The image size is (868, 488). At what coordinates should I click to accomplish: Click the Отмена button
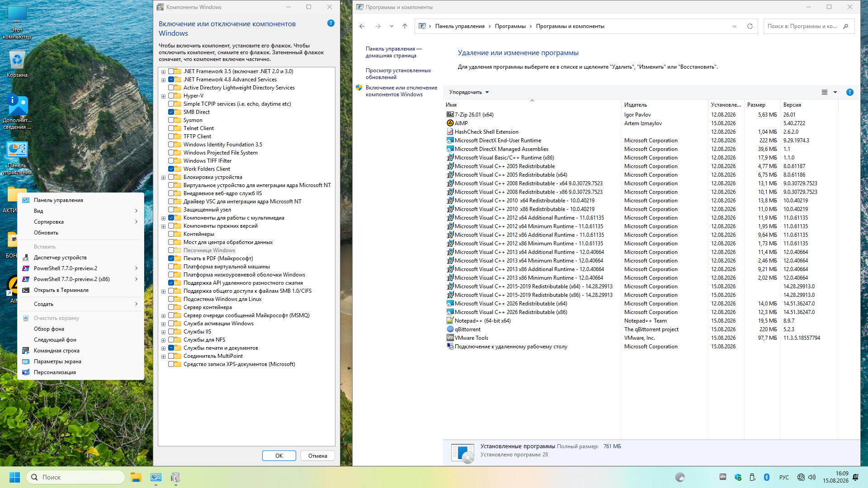tap(318, 455)
